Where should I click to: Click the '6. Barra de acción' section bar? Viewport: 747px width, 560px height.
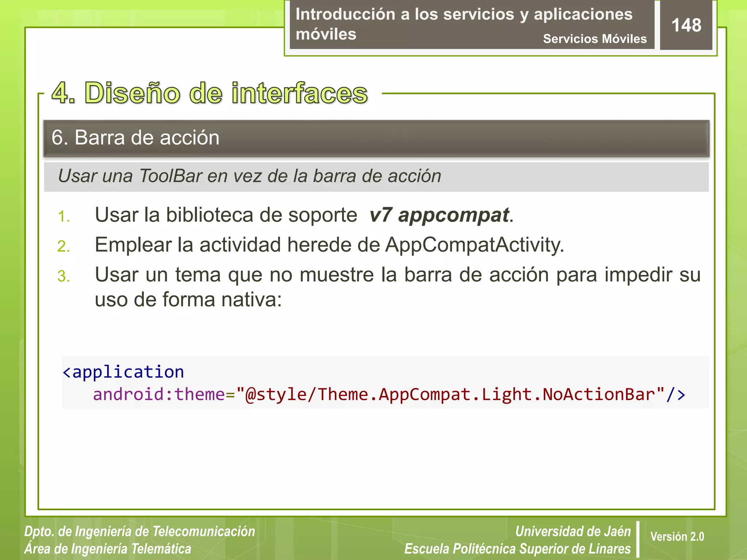point(376,138)
